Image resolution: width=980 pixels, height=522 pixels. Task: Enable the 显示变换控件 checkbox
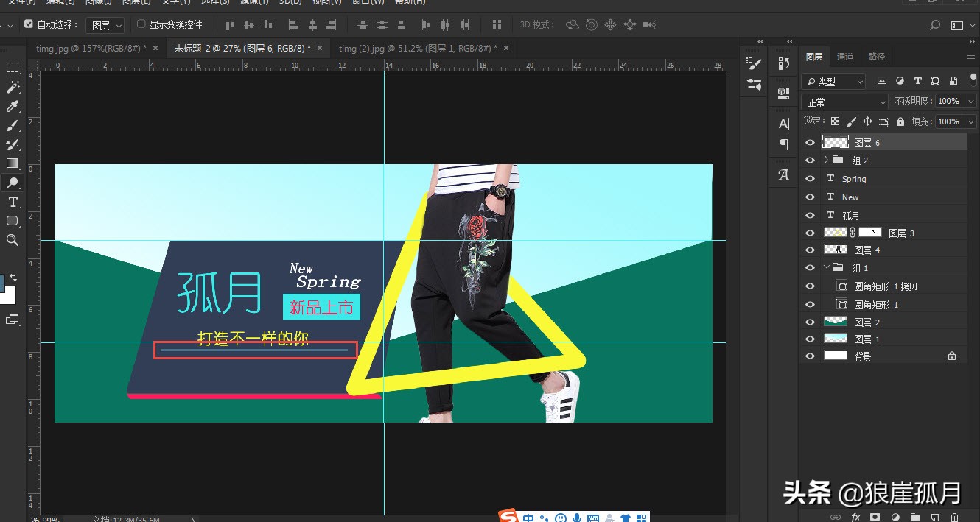139,24
